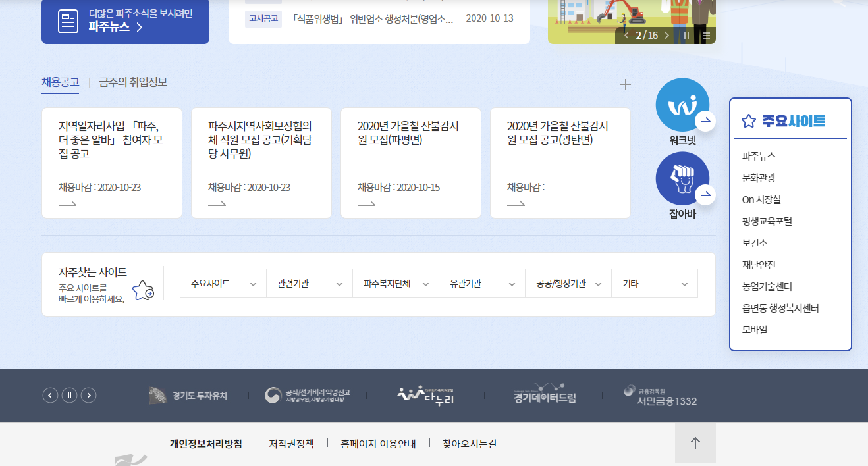This screenshot has width=868, height=466.
Task: Click the newspaper icon on 파주뉴스 banner
Action: tap(68, 22)
